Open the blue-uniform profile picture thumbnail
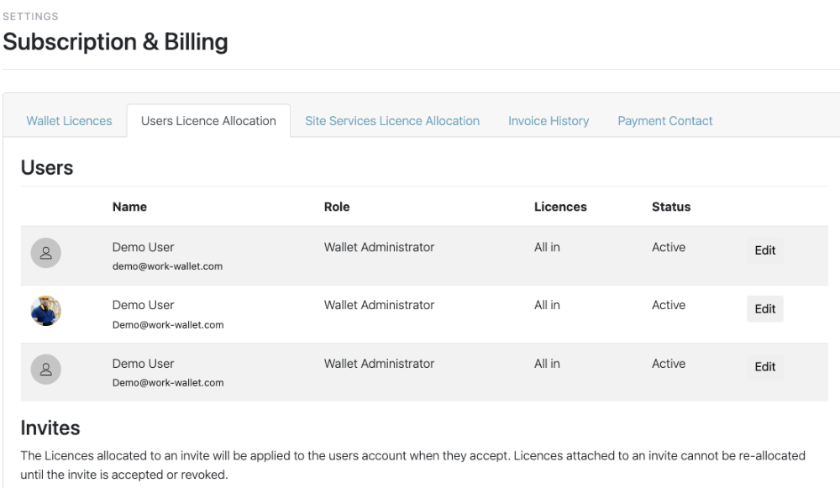The height and width of the screenshot is (504, 840). (46, 311)
